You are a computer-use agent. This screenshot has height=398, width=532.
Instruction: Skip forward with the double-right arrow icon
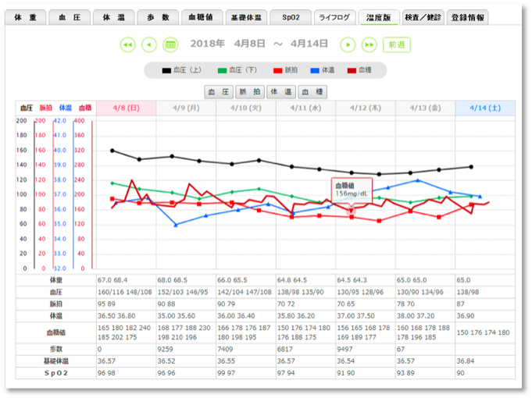[x=370, y=44]
